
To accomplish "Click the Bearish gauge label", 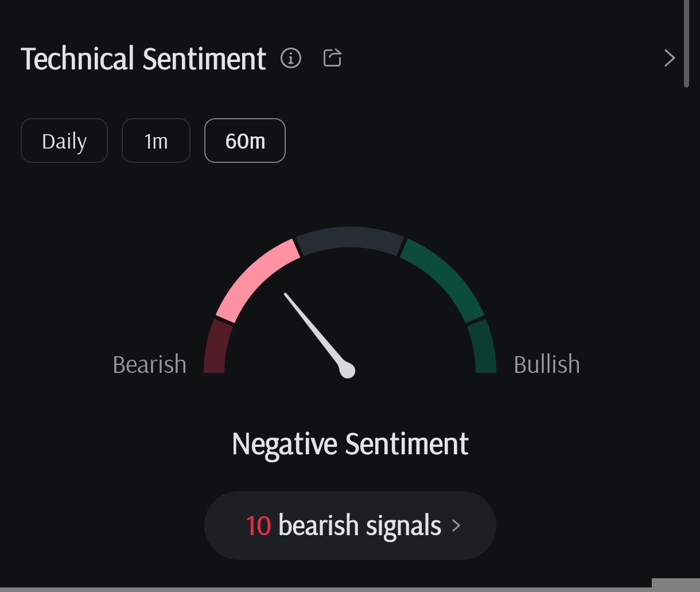I will tap(150, 365).
